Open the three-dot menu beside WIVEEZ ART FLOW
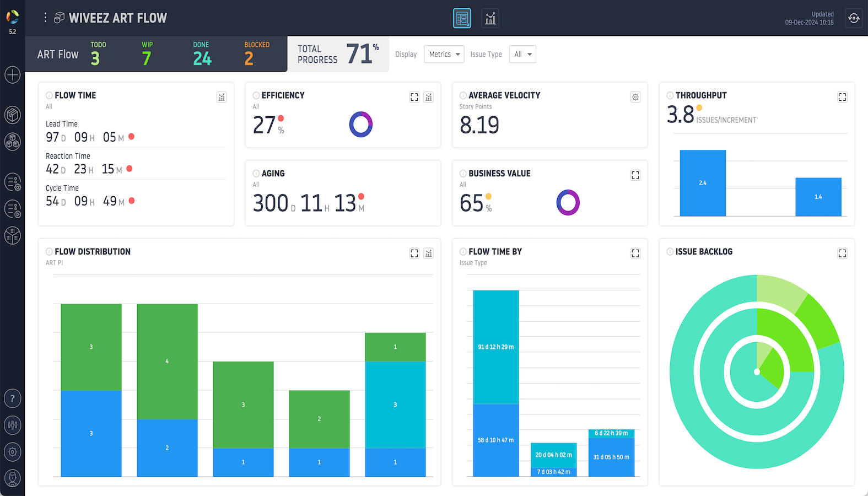This screenshot has height=496, width=868. tap(45, 18)
